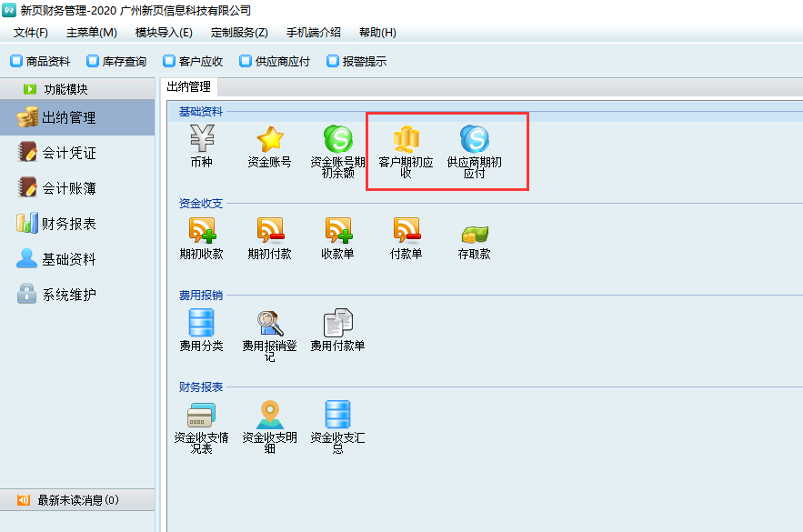Viewport: 803px width, 532px height.
Task: Open the 文件(F) menu
Action: (31, 33)
